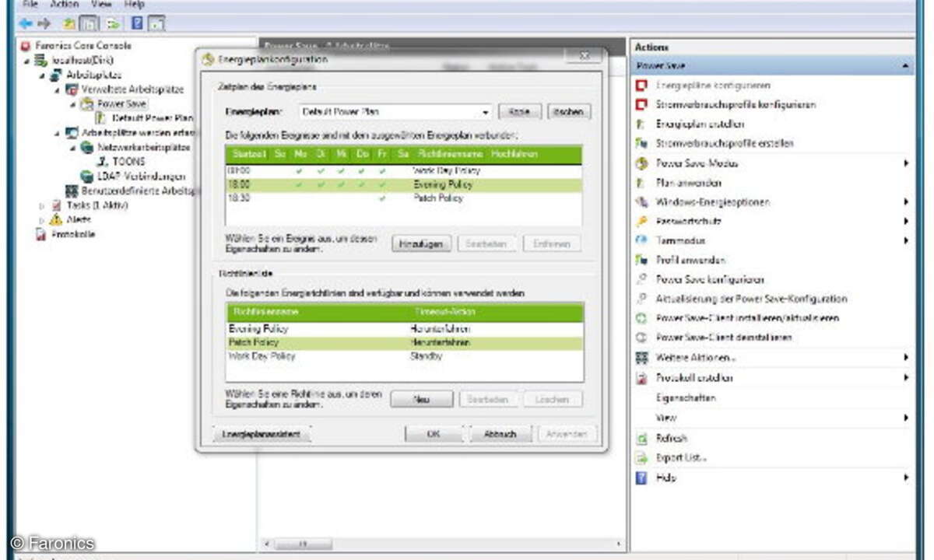Click the Profil anwenden icon
This screenshot has width=934, height=560.
tap(642, 260)
